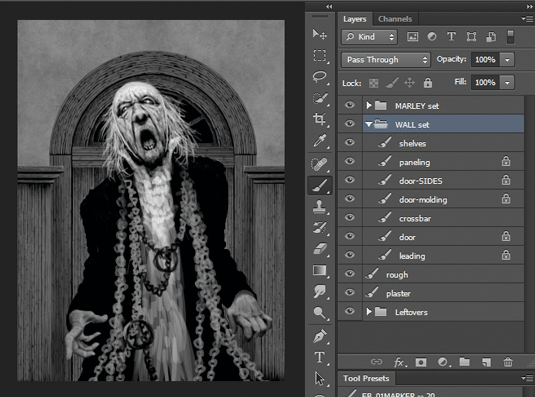Viewport: 535px width, 397px height.
Task: Open the Kind filter dropdown
Action: pos(369,37)
